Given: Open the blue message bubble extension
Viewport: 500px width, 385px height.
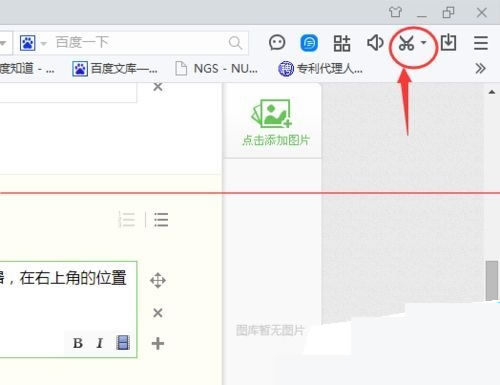Looking at the screenshot, I should pos(309,43).
